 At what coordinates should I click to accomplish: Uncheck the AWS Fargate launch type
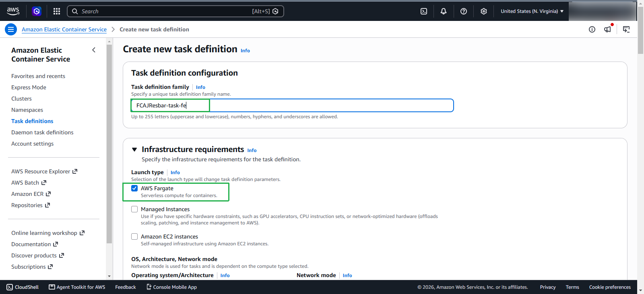click(134, 188)
